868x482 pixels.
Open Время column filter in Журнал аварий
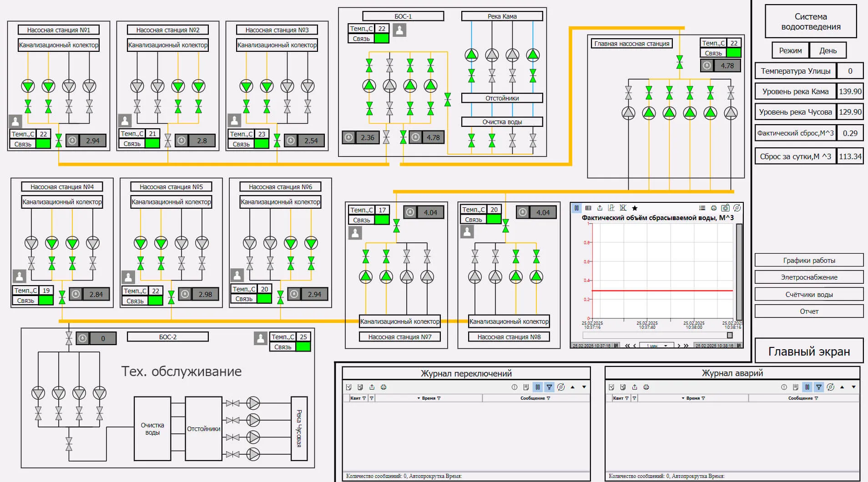click(x=703, y=398)
